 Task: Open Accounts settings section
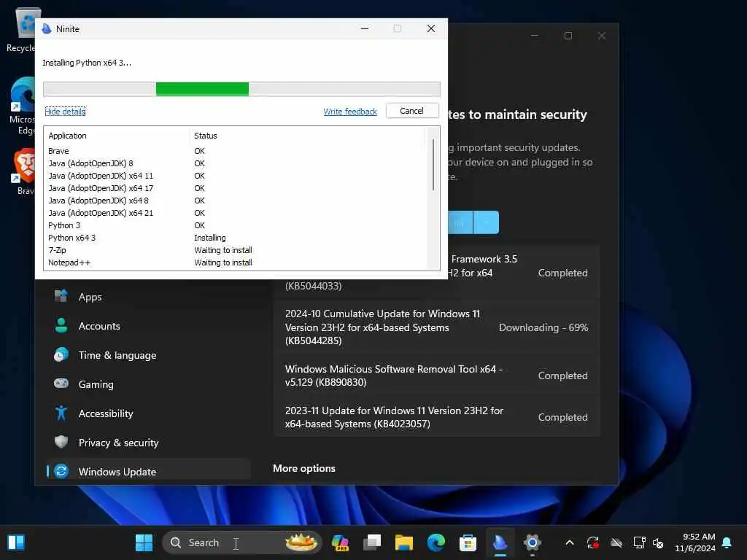[147, 326]
